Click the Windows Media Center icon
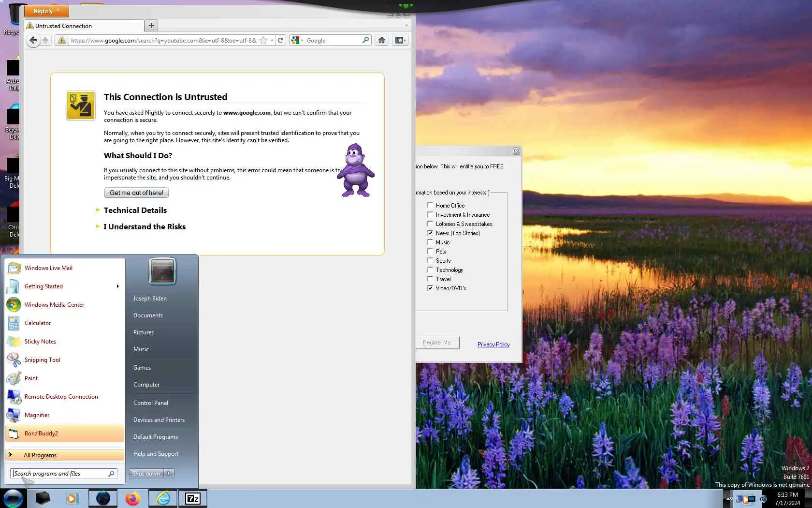Screen dimensions: 812x508 coord(14,305)
